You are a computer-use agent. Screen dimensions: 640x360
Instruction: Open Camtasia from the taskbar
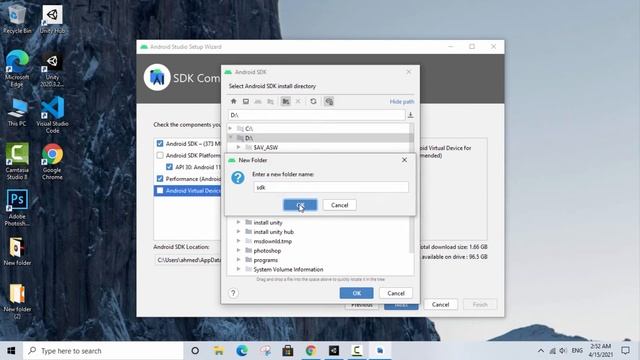tap(357, 351)
